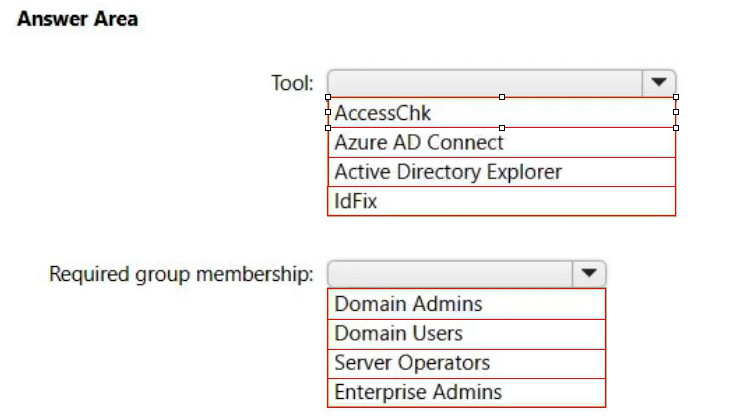Click bottom-middle selection handle under AccessChk
The height and width of the screenshot is (418, 738).
502,128
